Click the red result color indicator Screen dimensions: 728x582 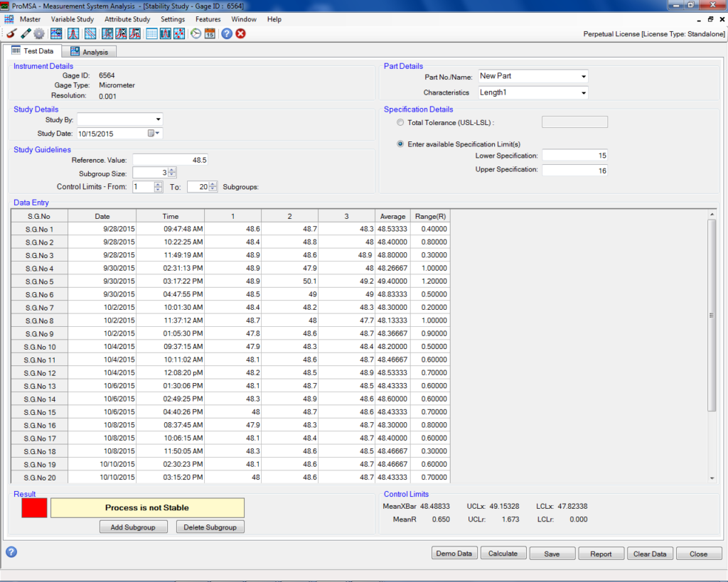(x=35, y=507)
